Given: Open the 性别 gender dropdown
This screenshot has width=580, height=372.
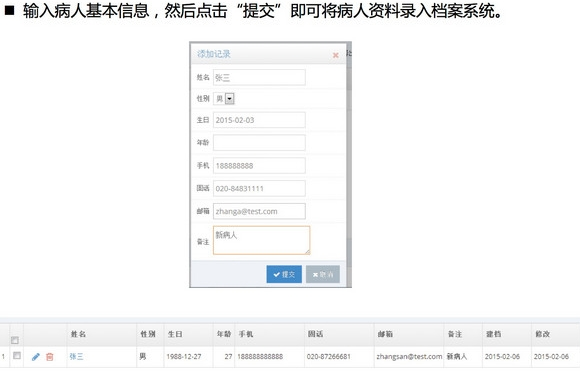Looking at the screenshot, I should pos(224,99).
